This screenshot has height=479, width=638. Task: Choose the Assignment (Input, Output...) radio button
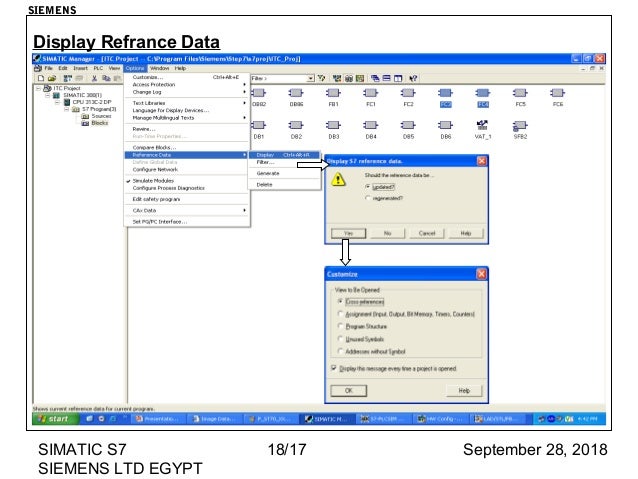pyautogui.click(x=340, y=314)
